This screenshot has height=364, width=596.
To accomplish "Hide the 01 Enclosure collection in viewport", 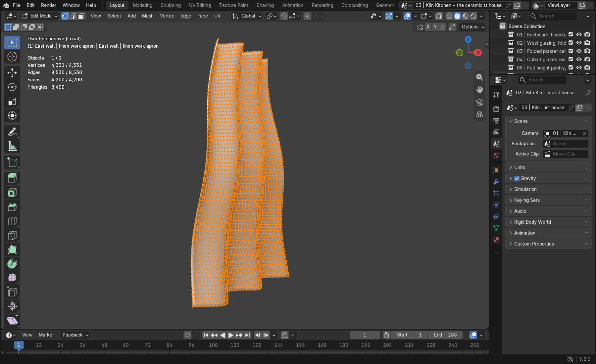I will [579, 34].
